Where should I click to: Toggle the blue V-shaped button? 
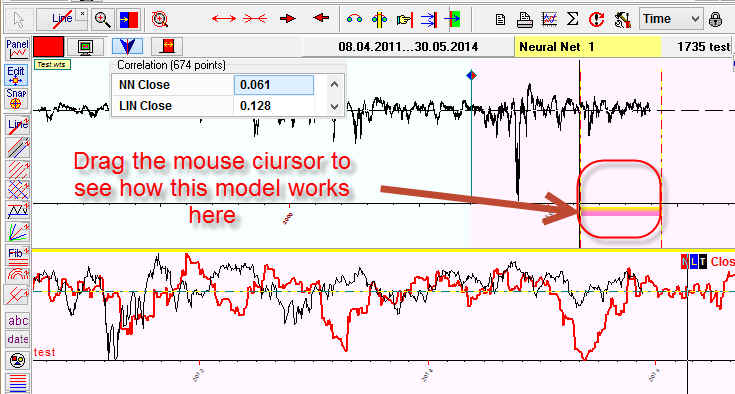click(127, 46)
